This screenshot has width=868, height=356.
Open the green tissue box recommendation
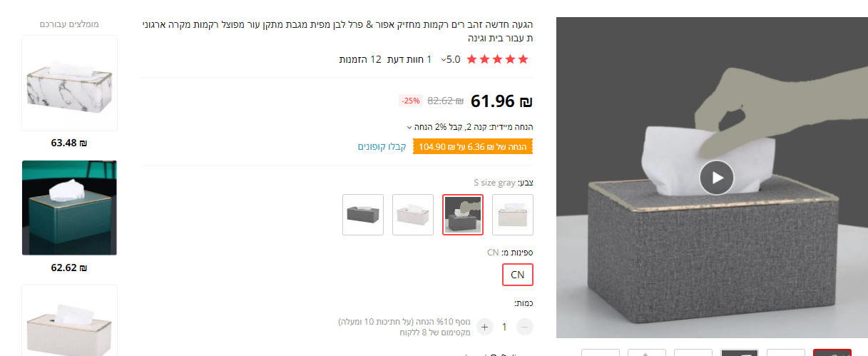pyautogui.click(x=69, y=208)
